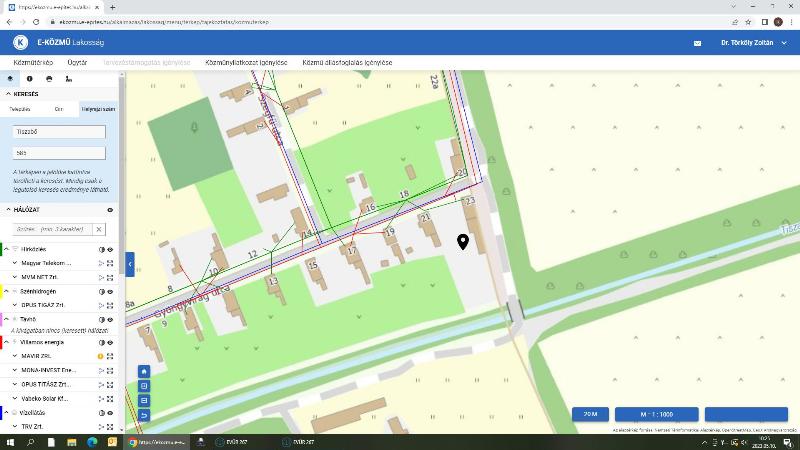Clear the network filter with X button
800x450 pixels.
[99, 229]
